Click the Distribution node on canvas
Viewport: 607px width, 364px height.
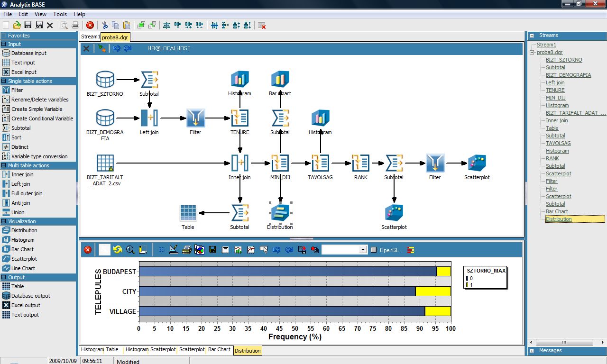(x=280, y=212)
